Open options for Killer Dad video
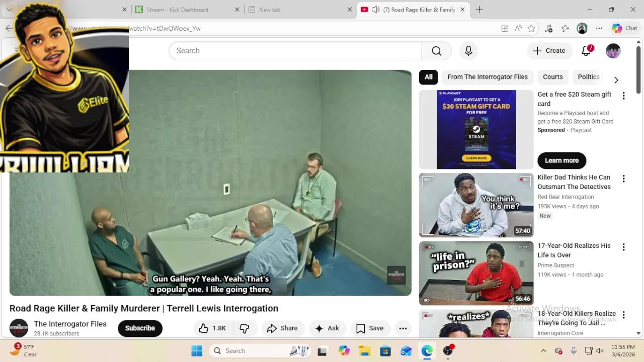Screen dimensions: 644x362 point(623,178)
